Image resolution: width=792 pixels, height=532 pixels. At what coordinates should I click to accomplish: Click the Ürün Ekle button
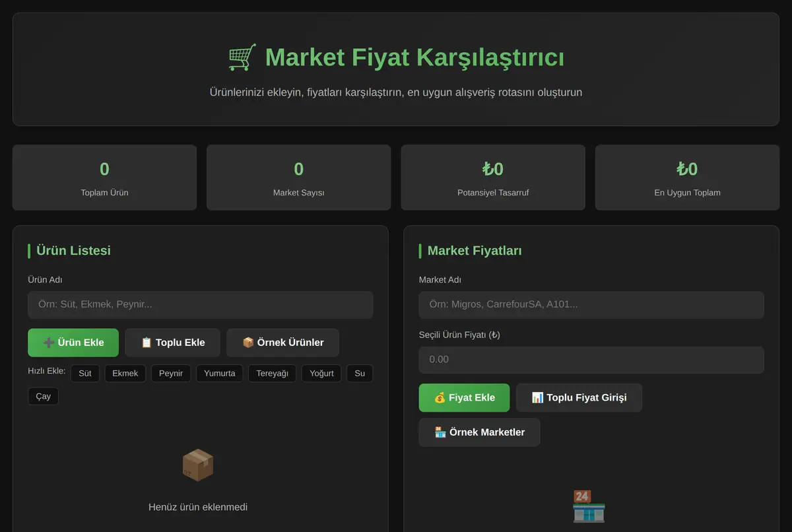click(x=73, y=343)
